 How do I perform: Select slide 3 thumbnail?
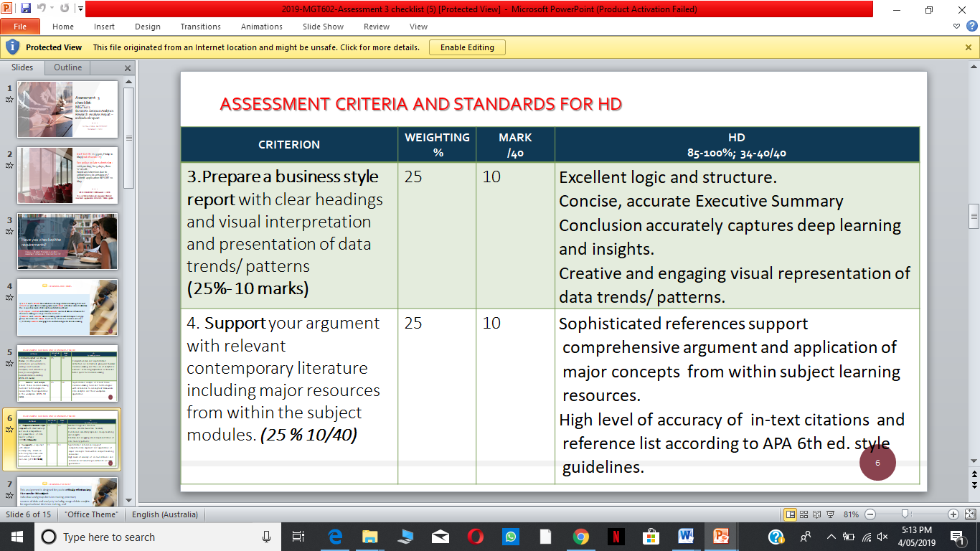[67, 241]
